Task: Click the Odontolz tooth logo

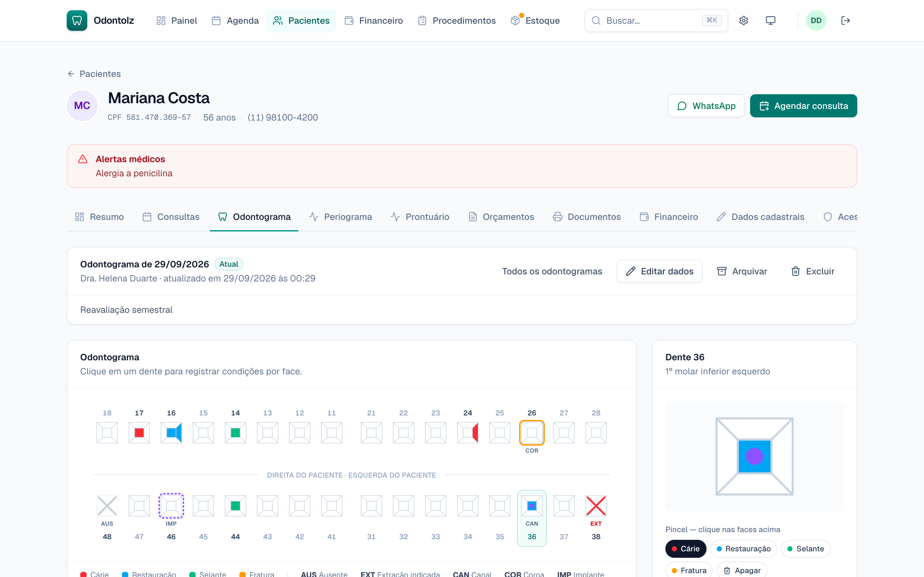Action: 77,21
